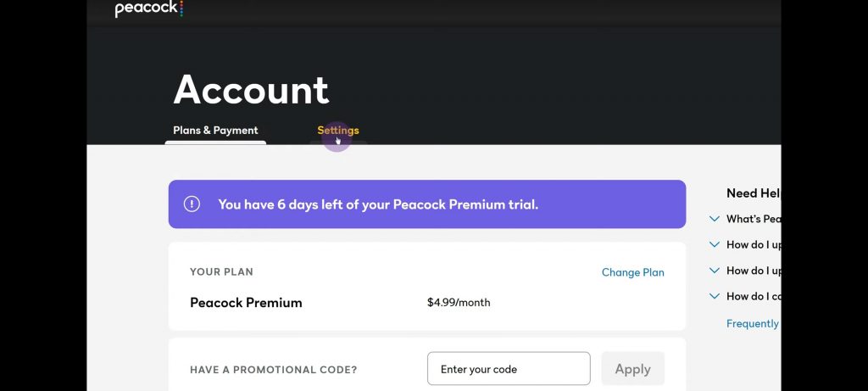
Task: Expand the "How do I c..." help chevron
Action: pos(714,296)
